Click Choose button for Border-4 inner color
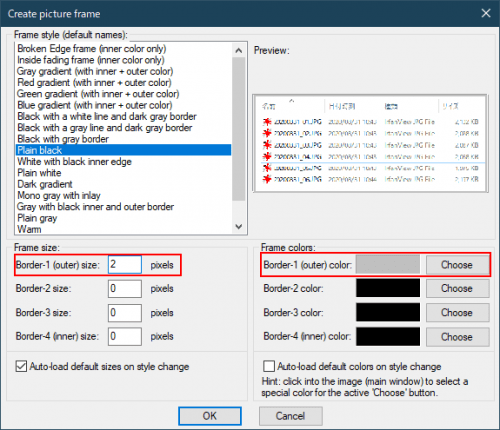This screenshot has height=430, width=500. pos(458,337)
